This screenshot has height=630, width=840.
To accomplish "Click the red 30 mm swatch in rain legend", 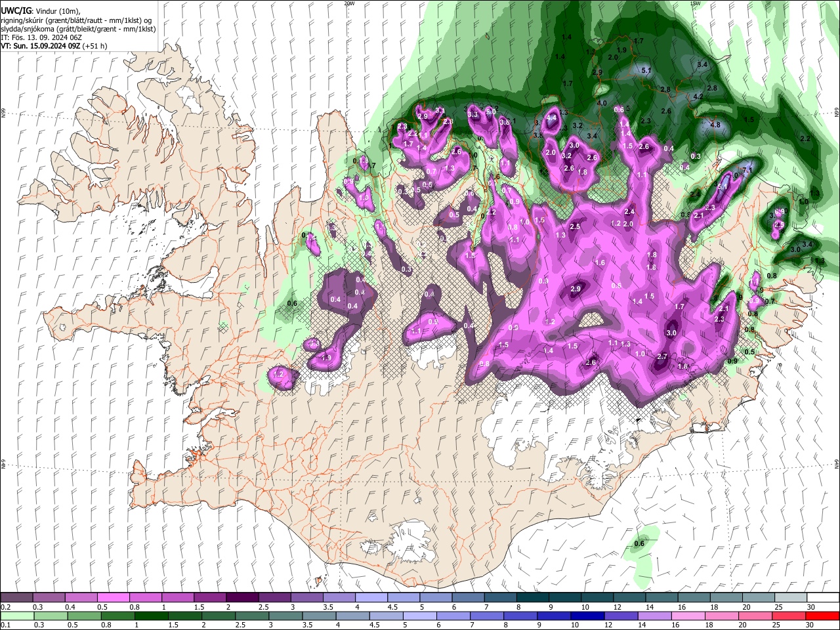I will (822, 616).
